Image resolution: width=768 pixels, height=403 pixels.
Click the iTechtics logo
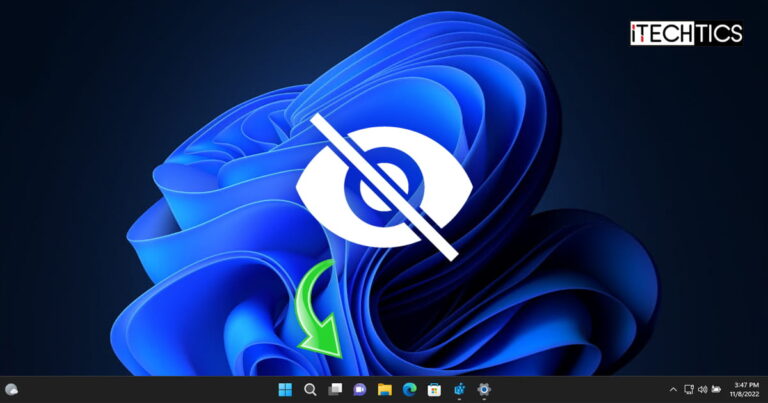(x=686, y=34)
